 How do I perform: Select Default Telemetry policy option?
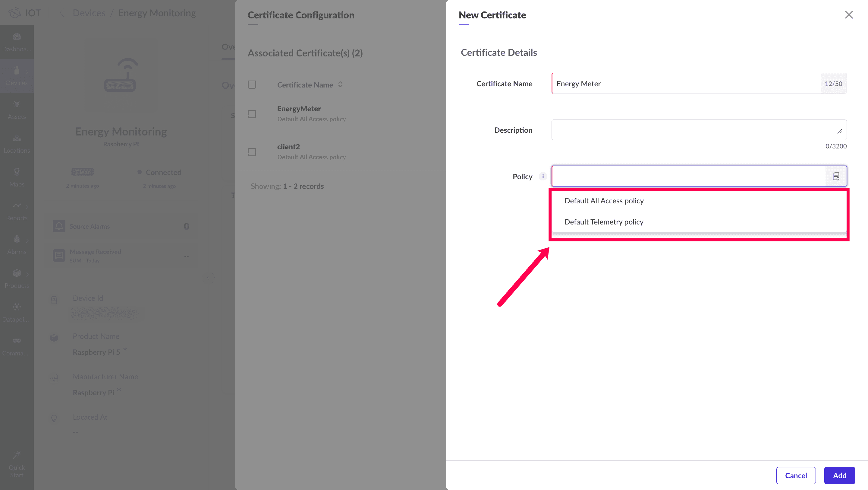603,222
